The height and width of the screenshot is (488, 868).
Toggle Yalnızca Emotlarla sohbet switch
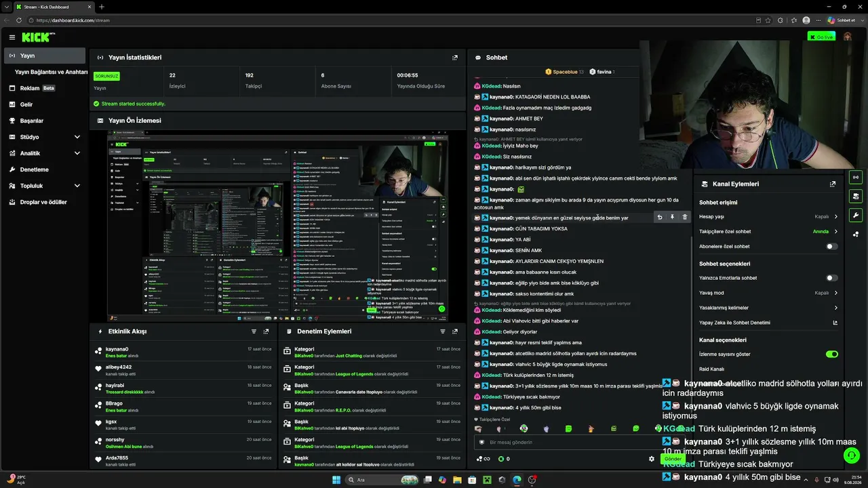tap(831, 278)
